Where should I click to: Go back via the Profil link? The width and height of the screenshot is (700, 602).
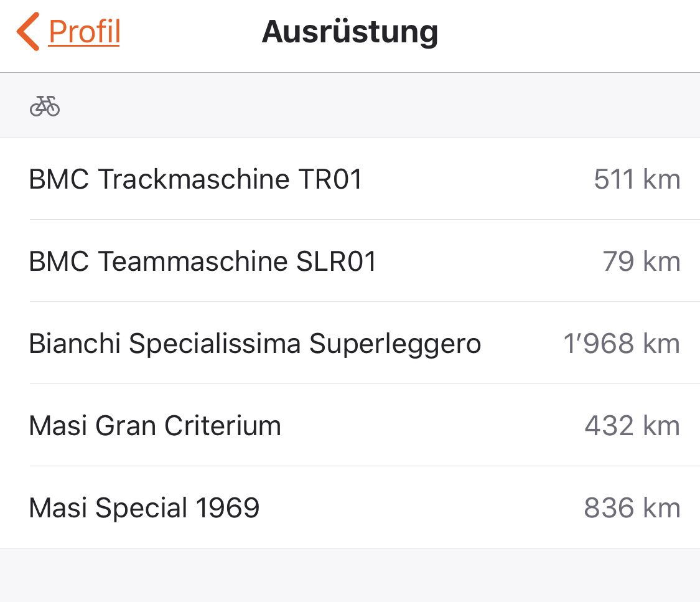click(84, 32)
